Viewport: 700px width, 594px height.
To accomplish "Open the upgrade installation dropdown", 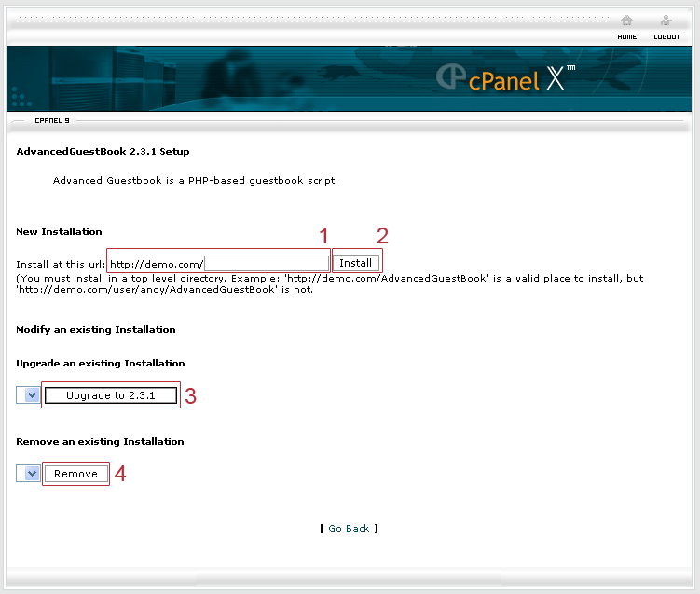I will pos(28,394).
